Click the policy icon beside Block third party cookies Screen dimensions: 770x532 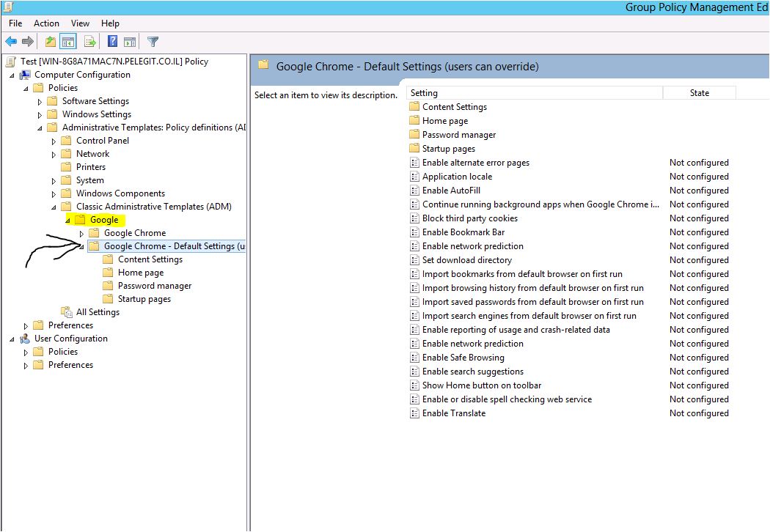(x=414, y=218)
